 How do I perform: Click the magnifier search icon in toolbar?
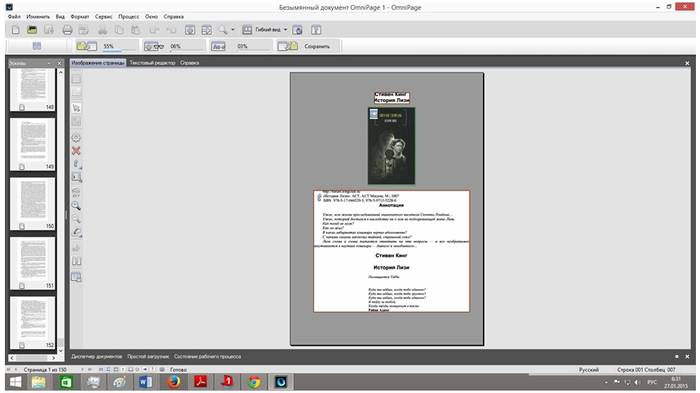(222, 30)
